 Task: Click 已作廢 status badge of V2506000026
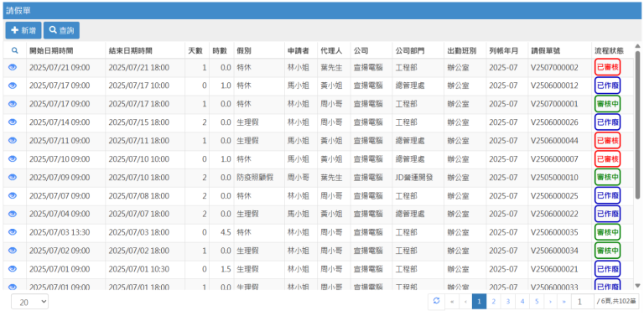607,122
